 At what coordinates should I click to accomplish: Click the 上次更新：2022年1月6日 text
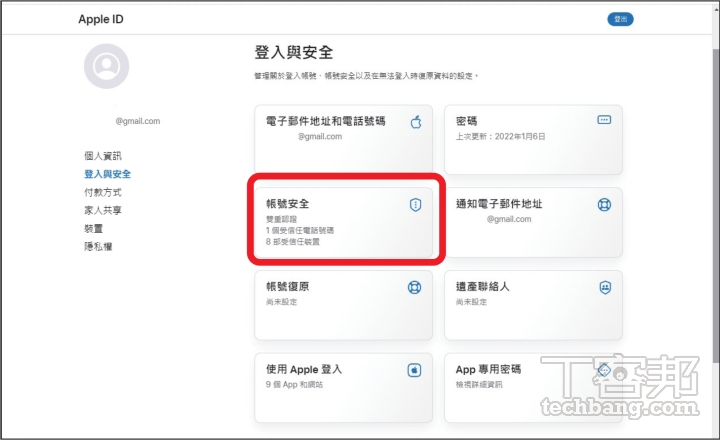(x=501, y=136)
